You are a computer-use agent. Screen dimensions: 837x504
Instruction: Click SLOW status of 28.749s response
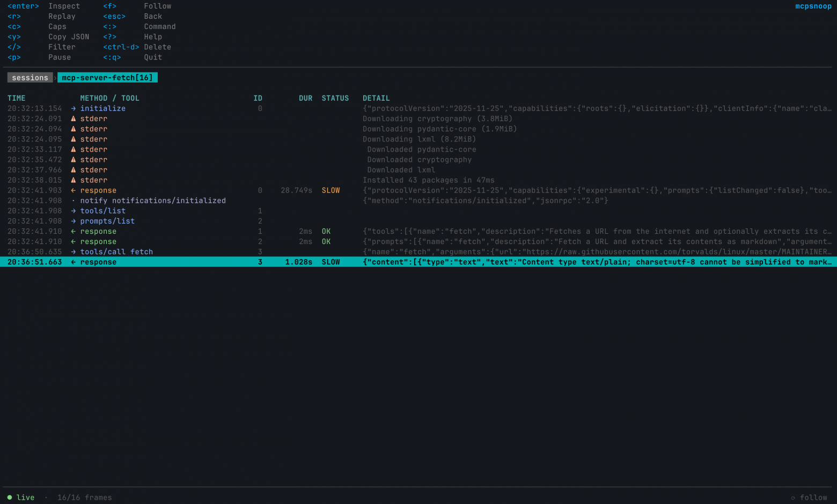coord(331,190)
